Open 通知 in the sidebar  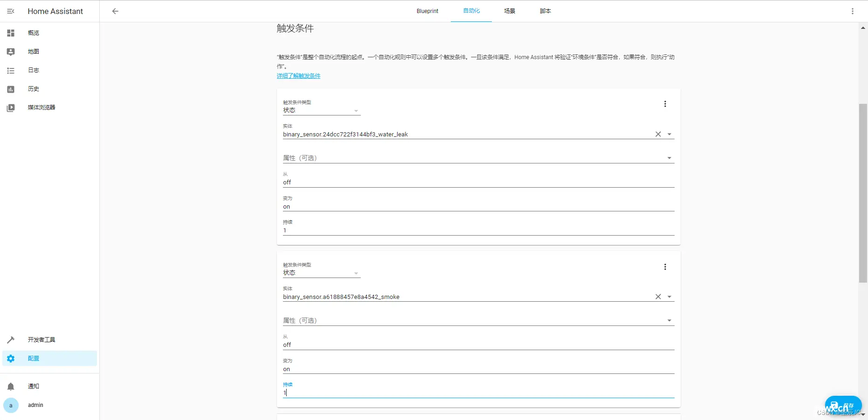(34, 386)
